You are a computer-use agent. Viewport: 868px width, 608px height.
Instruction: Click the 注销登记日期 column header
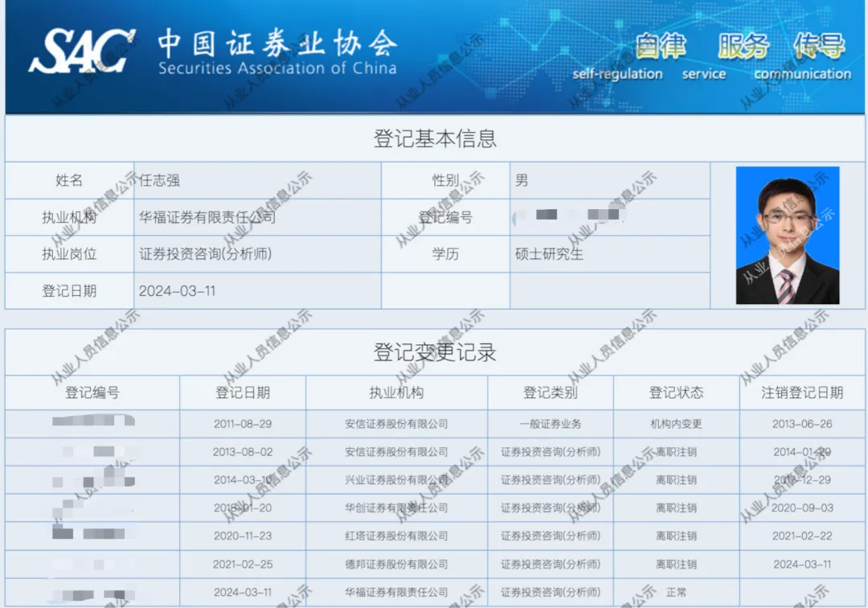[802, 392]
